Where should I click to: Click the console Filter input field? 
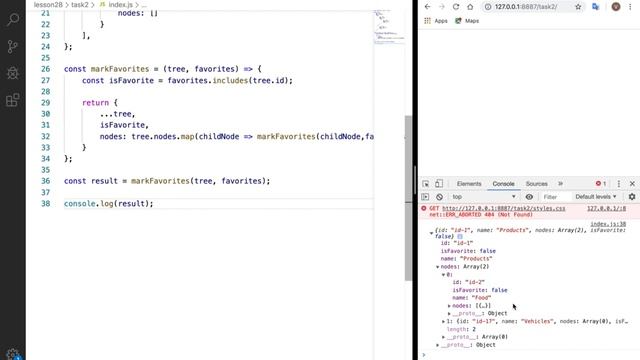[555, 197]
